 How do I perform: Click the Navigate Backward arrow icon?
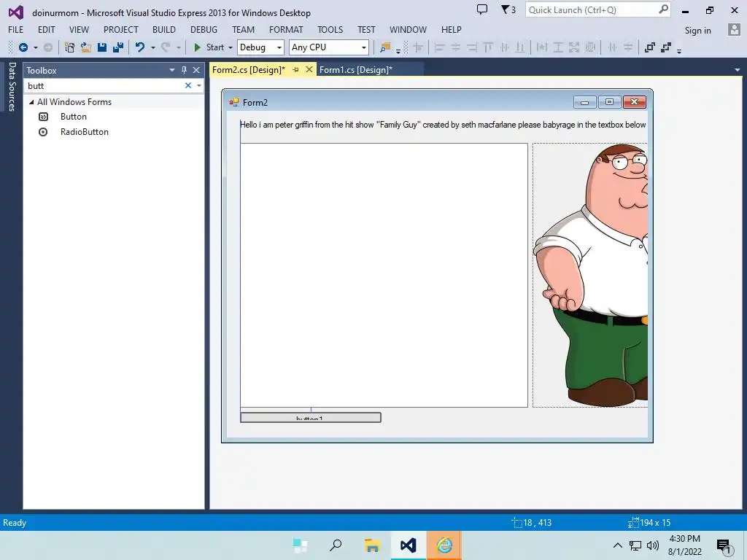(23, 47)
